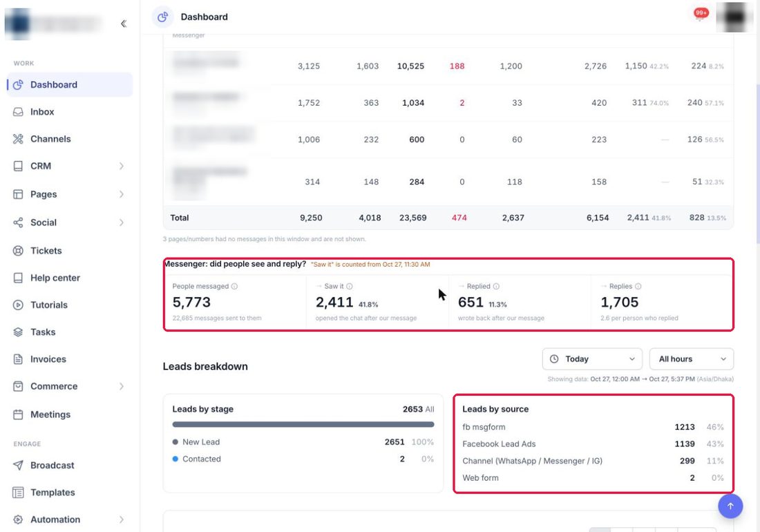Click the Pages layout icon
760x532 pixels.
18,194
